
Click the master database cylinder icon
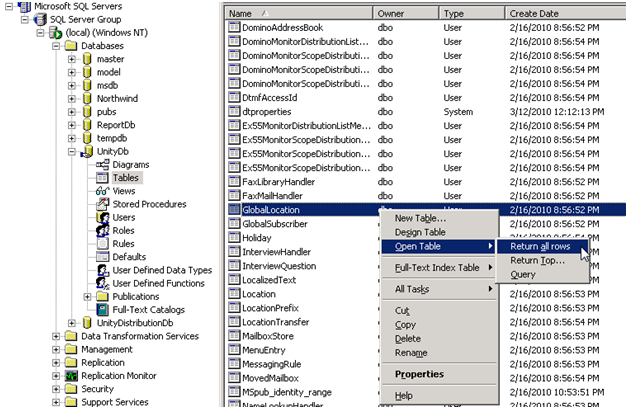coord(87,59)
